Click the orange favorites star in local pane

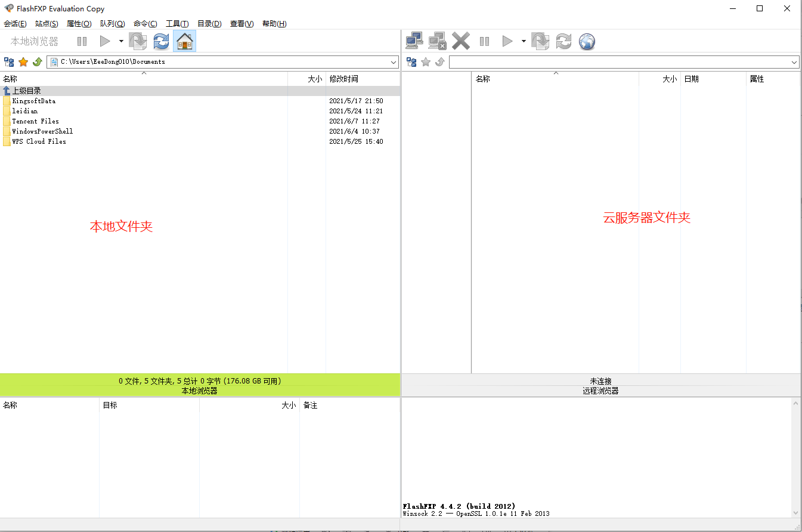[23, 62]
